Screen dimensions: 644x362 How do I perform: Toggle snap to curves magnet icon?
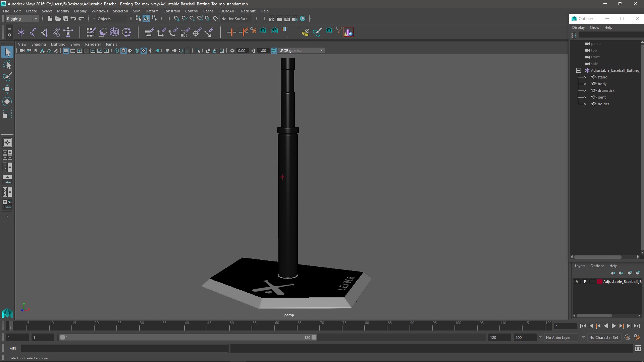[184, 19]
